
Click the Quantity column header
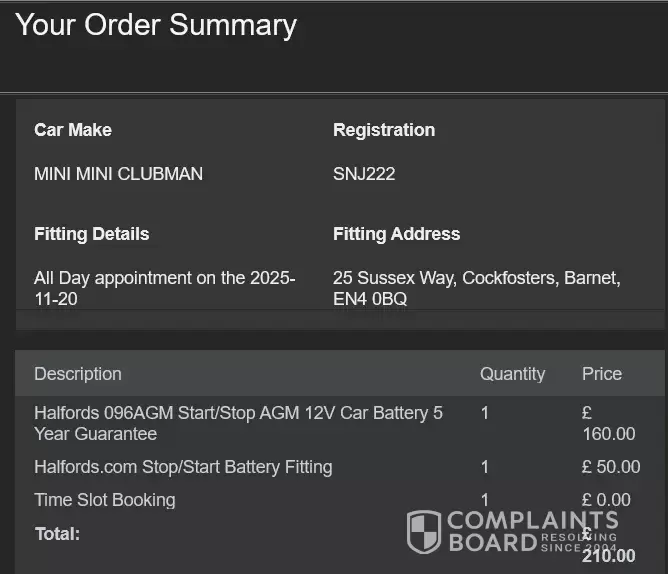click(x=512, y=374)
